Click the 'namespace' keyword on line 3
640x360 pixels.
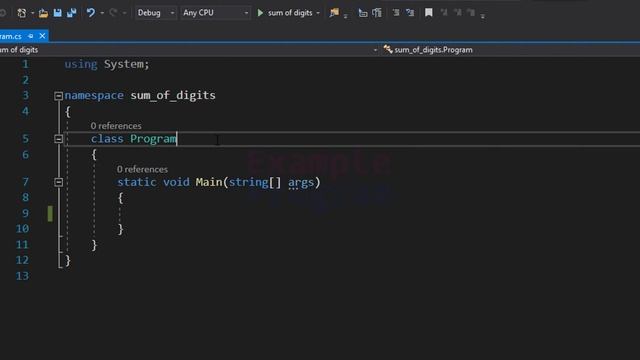94,96
